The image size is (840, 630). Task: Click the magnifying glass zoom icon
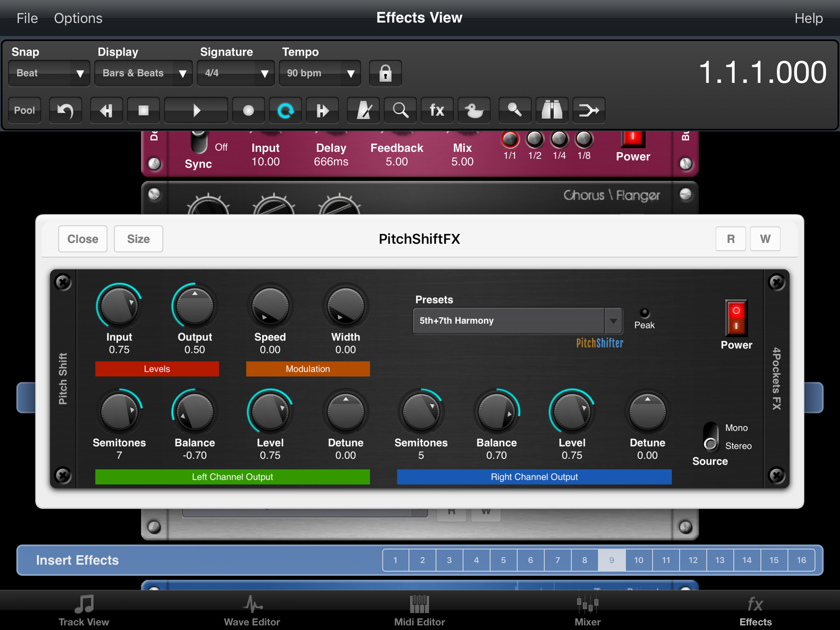click(400, 110)
